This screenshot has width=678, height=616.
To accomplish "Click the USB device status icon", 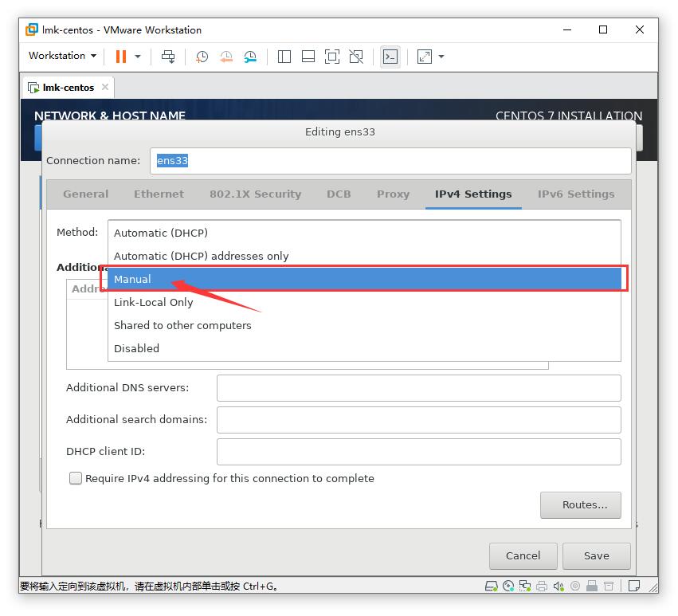I will 591,587.
